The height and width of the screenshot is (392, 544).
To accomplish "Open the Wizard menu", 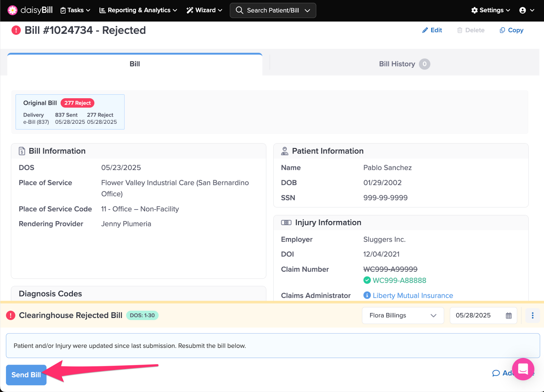I will coord(204,10).
